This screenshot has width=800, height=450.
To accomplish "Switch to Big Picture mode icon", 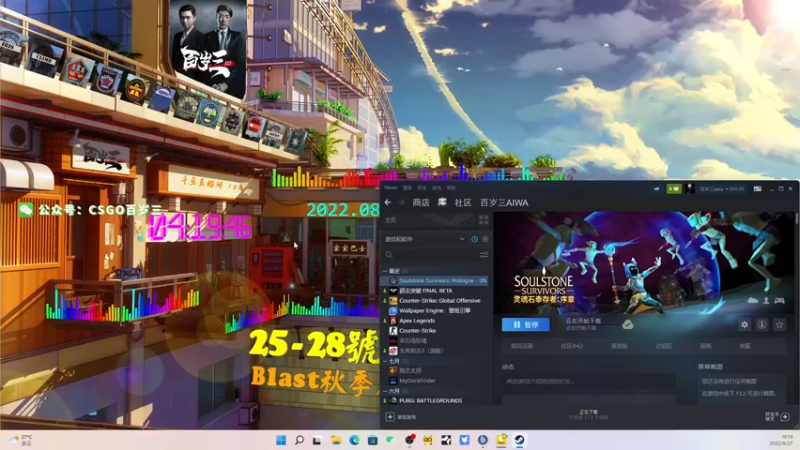I will coord(758,189).
